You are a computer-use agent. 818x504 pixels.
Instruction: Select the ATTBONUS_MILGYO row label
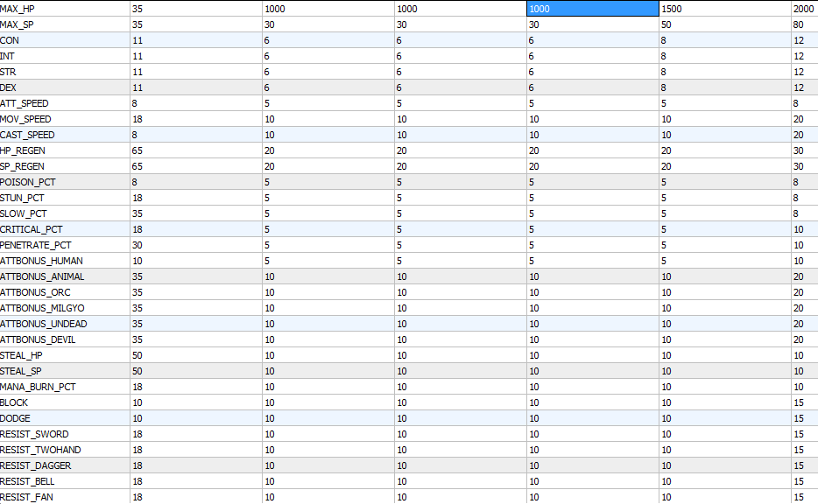pyautogui.click(x=42, y=308)
